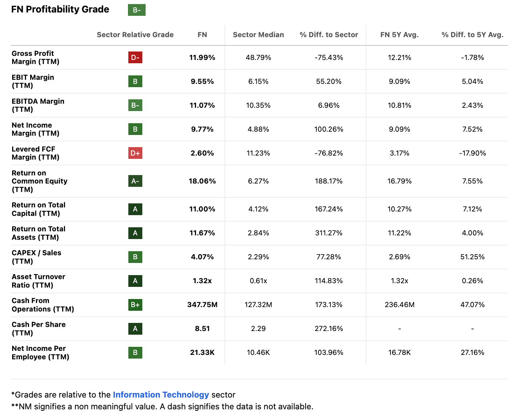
Task: Click the Return on Total Assets (TTM) label
Action: point(38,233)
